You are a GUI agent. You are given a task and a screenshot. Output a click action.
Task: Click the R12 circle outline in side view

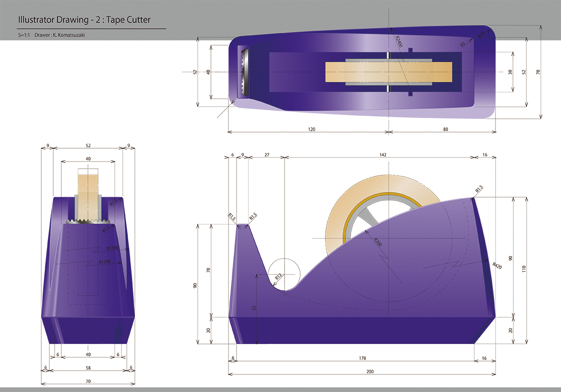tap(284, 274)
